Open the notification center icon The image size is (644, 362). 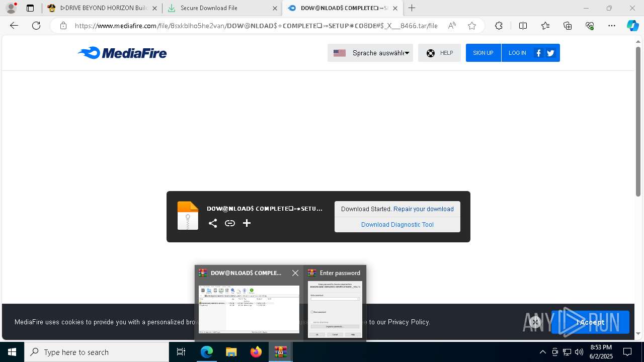627,352
